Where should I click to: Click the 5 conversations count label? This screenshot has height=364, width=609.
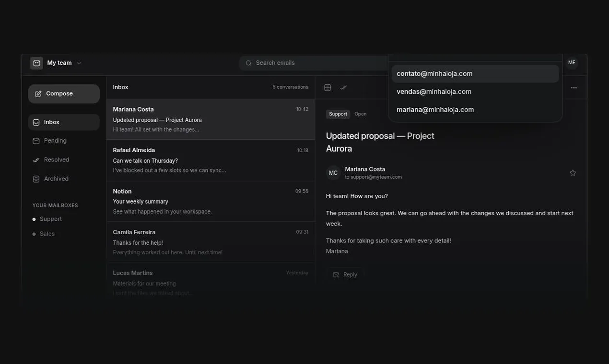[x=291, y=87]
